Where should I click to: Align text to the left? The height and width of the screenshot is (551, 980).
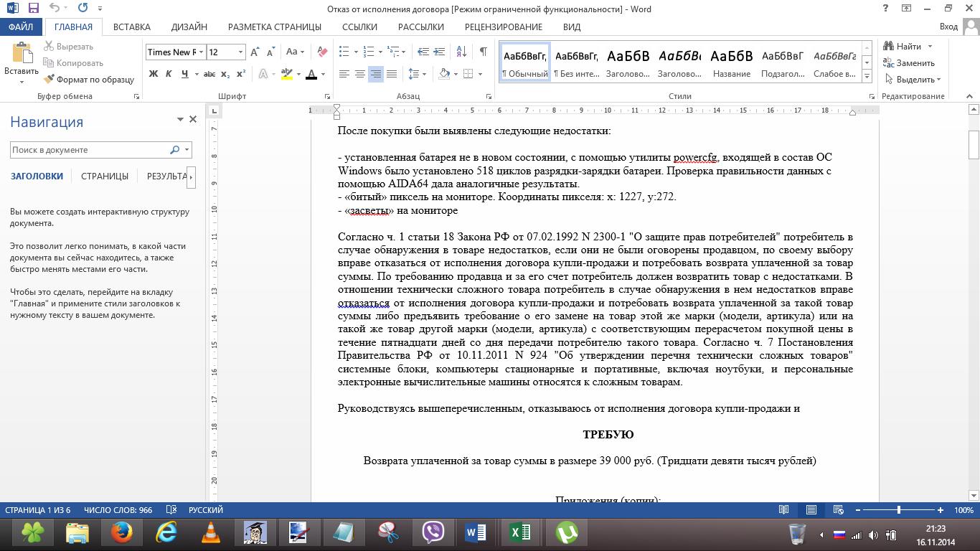tap(344, 74)
